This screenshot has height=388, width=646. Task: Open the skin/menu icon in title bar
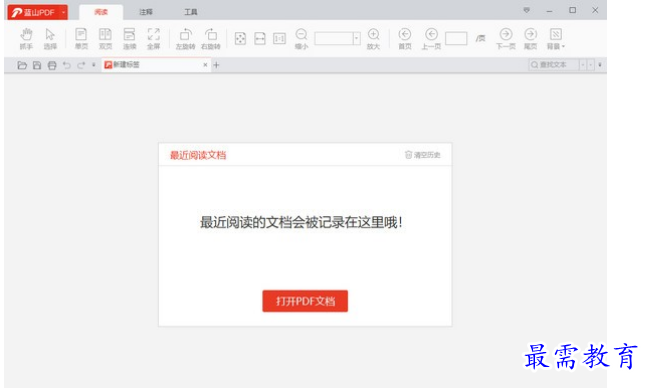pos(527,10)
